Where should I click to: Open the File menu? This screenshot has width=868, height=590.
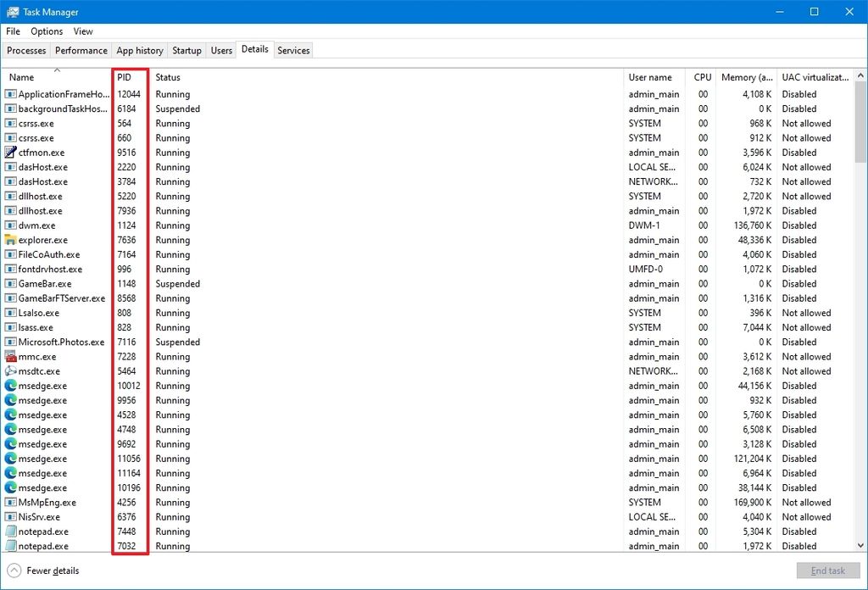tap(13, 31)
